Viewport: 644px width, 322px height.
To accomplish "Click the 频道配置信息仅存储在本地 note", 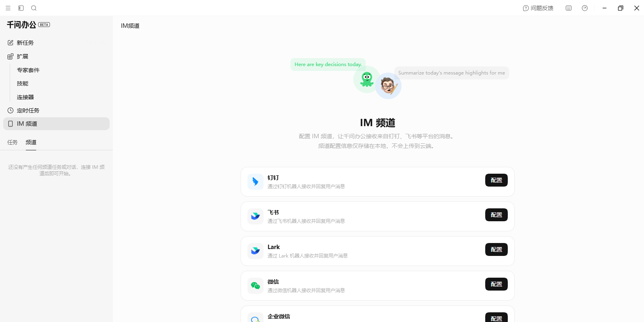I will pos(378,146).
